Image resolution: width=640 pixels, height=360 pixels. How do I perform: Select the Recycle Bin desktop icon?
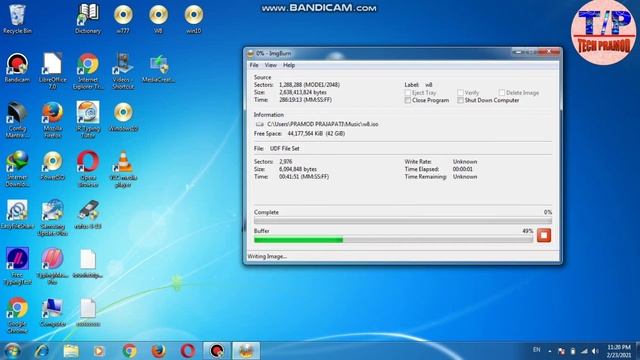(x=17, y=19)
